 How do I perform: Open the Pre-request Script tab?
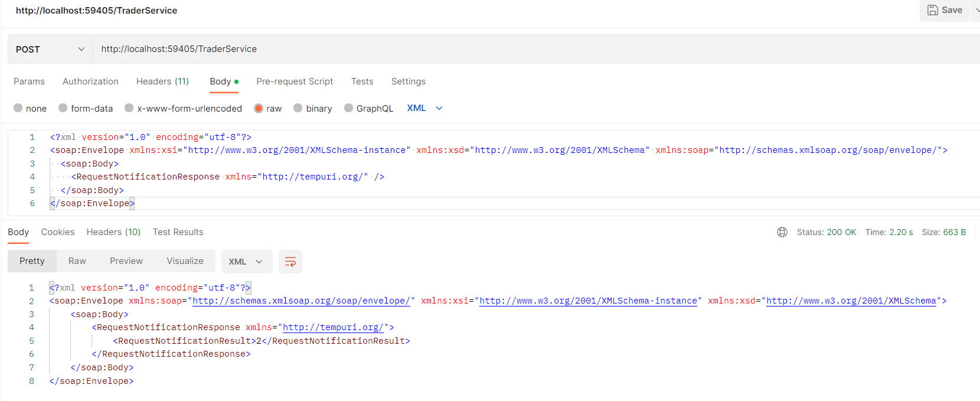point(295,81)
